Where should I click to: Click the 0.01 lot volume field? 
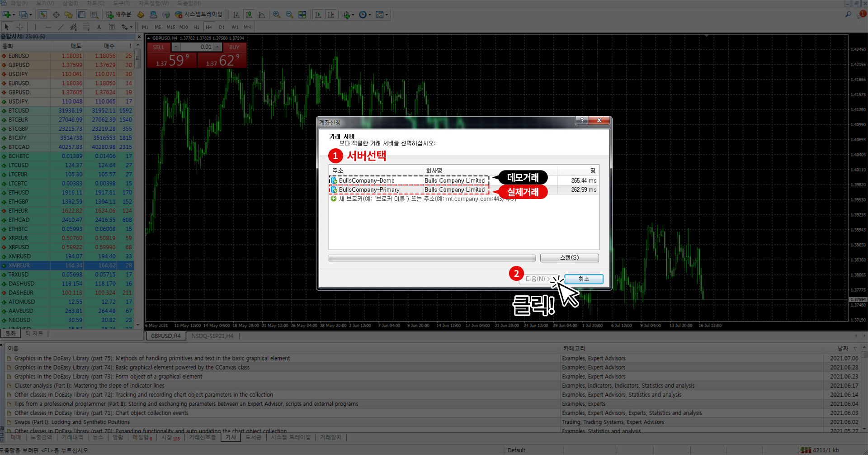[x=197, y=47]
